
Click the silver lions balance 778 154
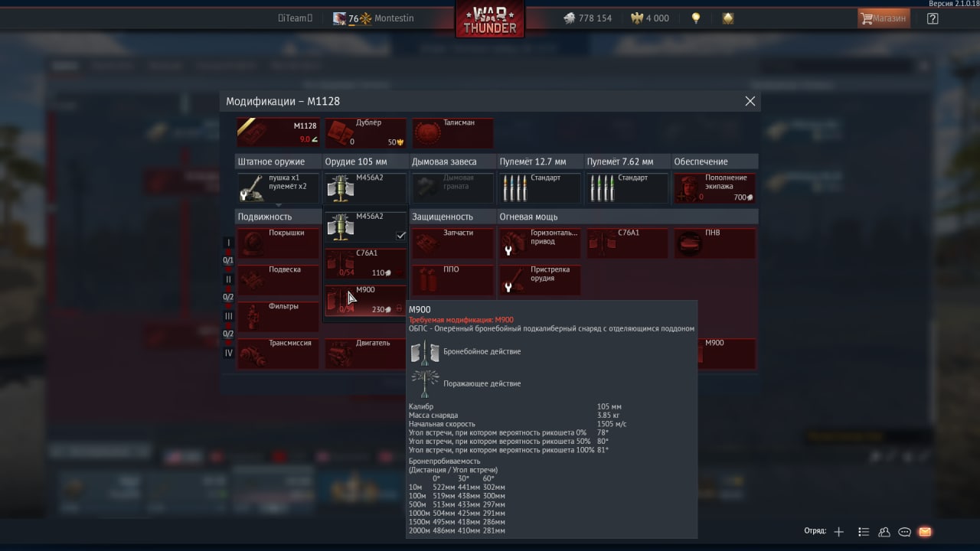(x=587, y=18)
